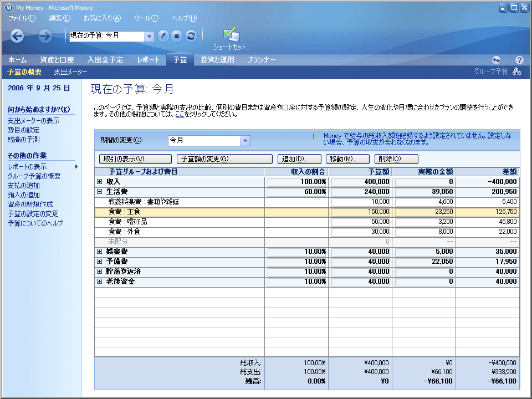Click the グループ予算 gears icon
532x399 pixels.
tap(517, 71)
